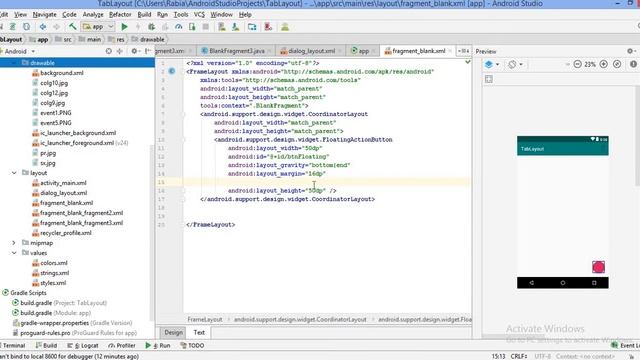Collapse the layout folder

tap(14, 173)
